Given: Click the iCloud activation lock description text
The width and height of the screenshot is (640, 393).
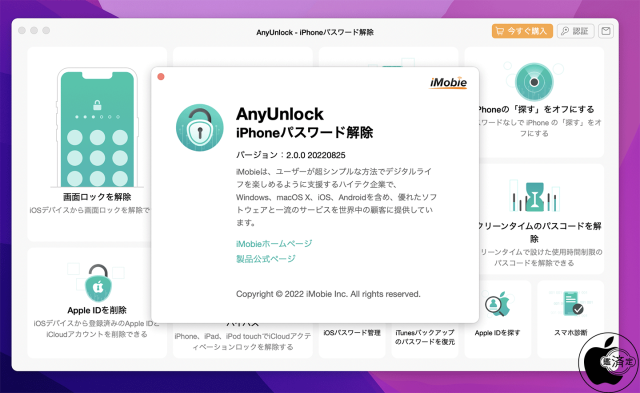Looking at the screenshot, I should coord(243,342).
